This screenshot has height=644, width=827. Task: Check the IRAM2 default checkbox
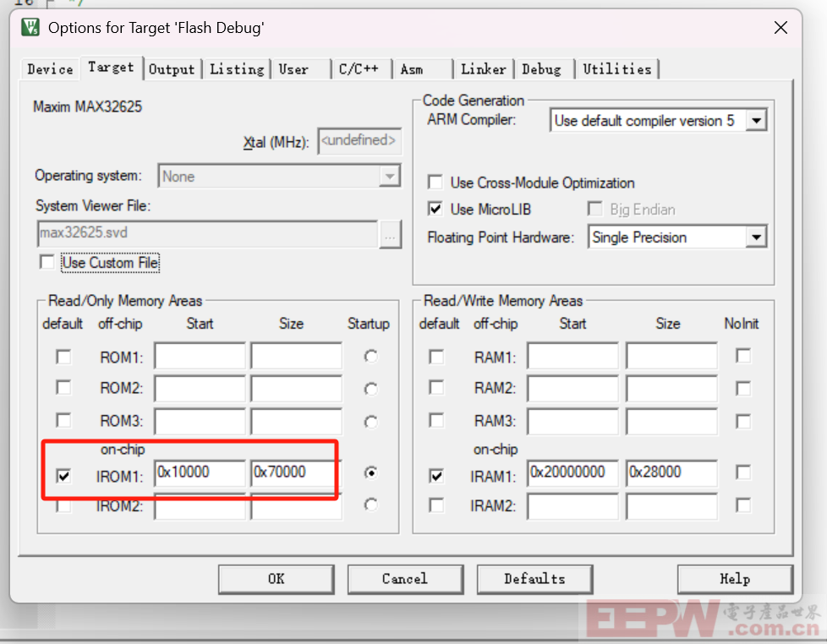(436, 506)
